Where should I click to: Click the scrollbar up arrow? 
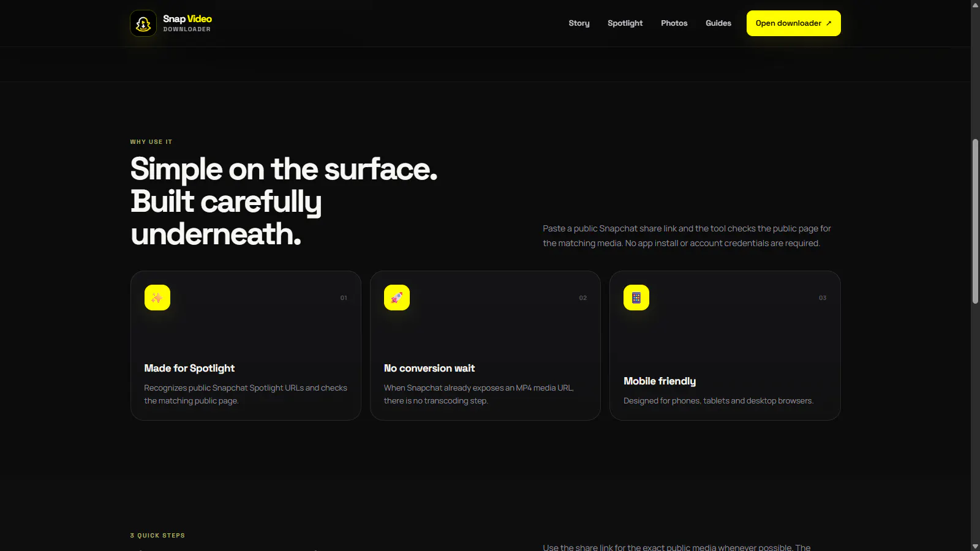(x=975, y=5)
